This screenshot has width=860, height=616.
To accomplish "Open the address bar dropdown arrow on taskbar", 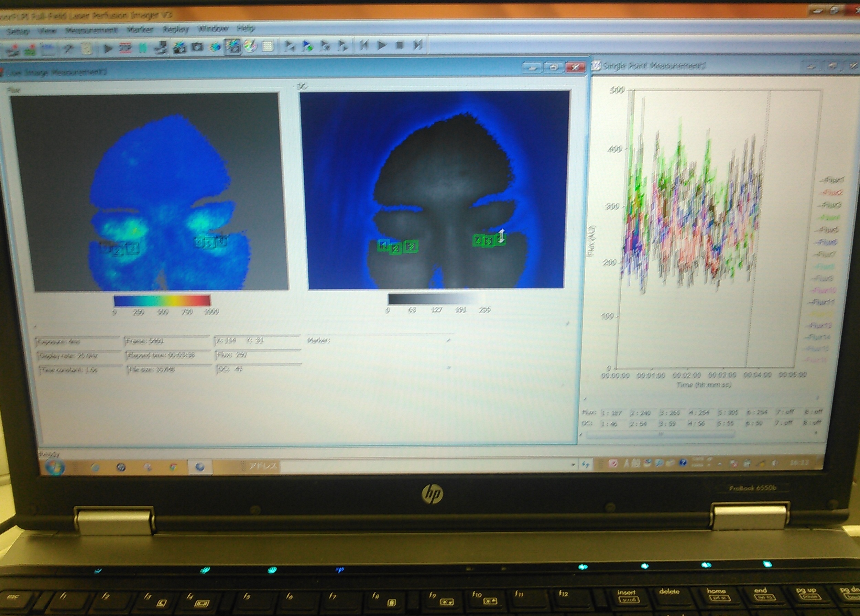I will click(x=573, y=465).
